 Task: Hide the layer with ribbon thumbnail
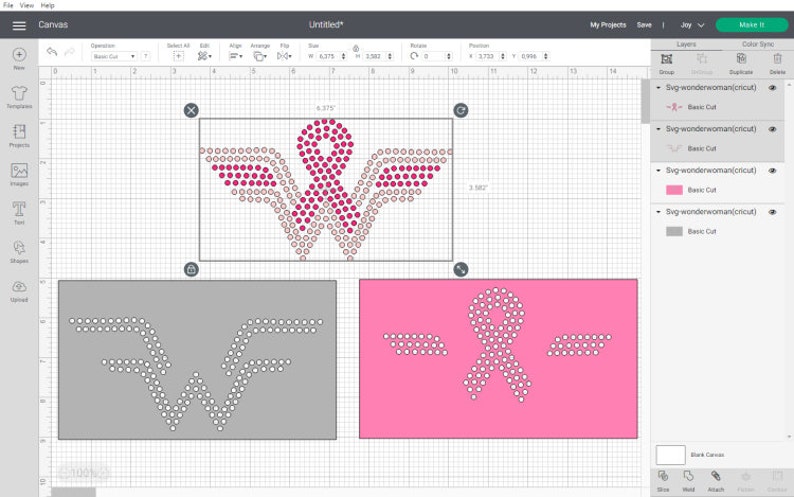[x=772, y=88]
